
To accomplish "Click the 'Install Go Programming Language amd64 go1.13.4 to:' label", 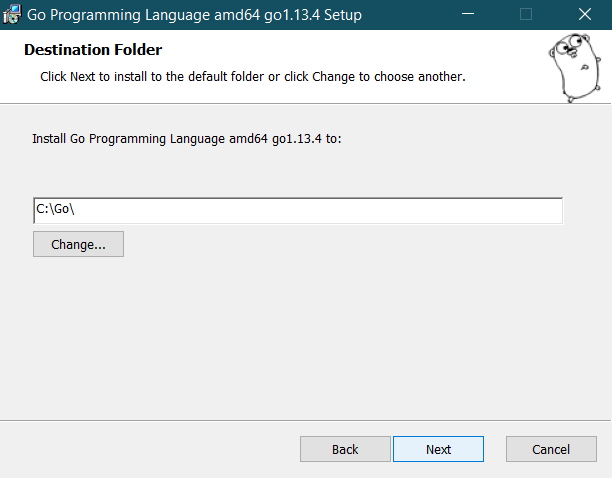I will click(x=187, y=139).
